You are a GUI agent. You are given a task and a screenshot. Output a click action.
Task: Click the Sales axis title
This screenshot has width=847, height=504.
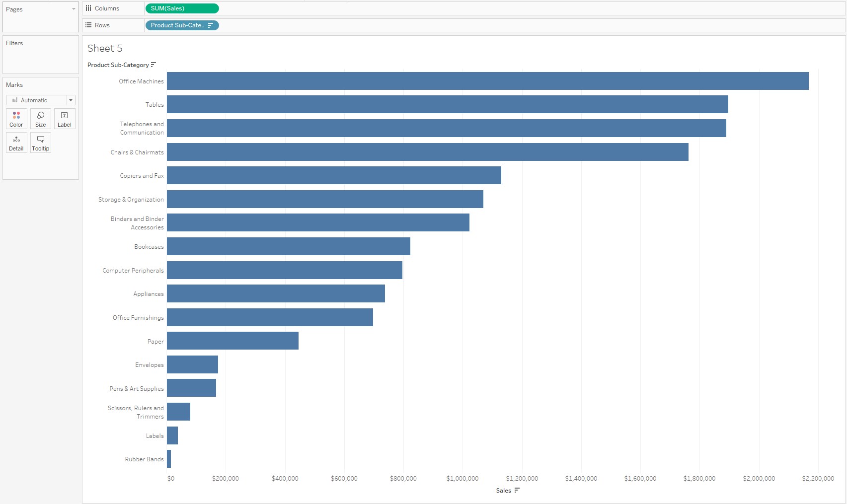point(504,491)
